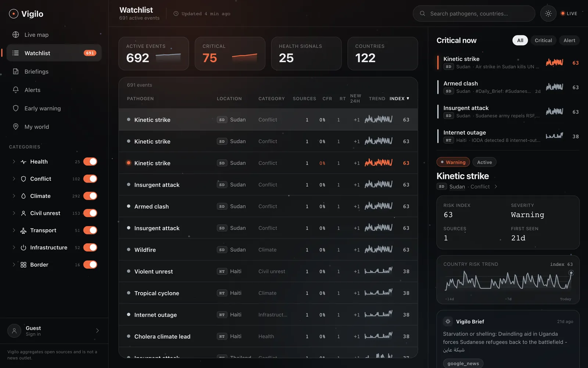This screenshot has width=588, height=368.
Task: Click the google_news source tag
Action: coord(463,363)
